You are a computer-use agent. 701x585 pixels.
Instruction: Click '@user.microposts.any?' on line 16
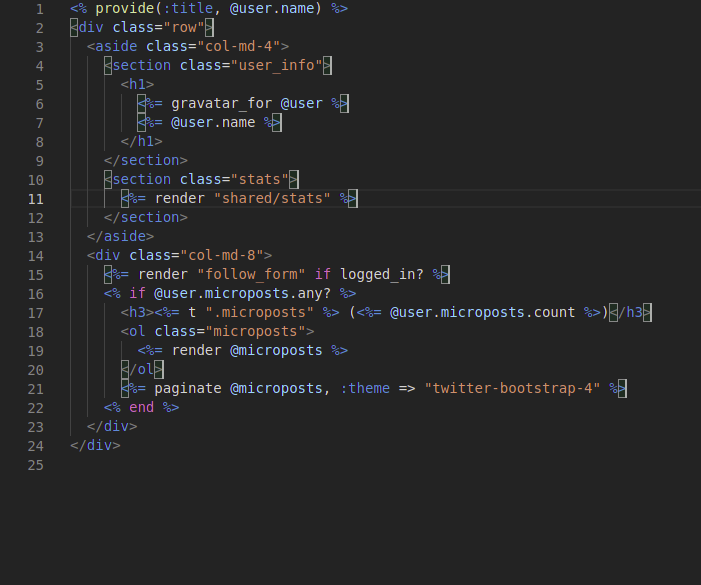pos(243,293)
